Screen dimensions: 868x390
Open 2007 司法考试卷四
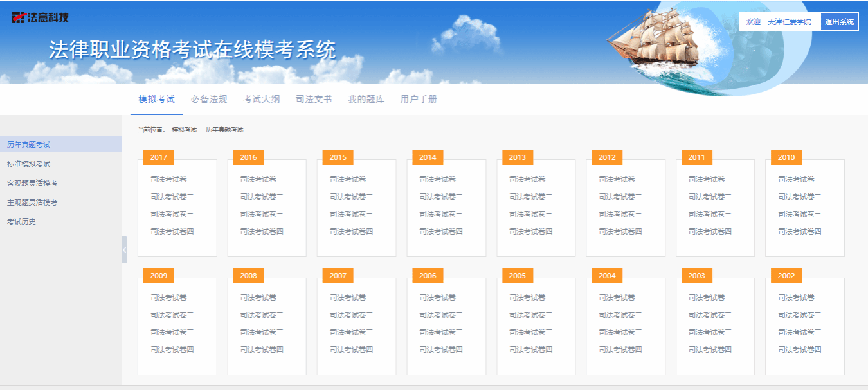[352, 350]
